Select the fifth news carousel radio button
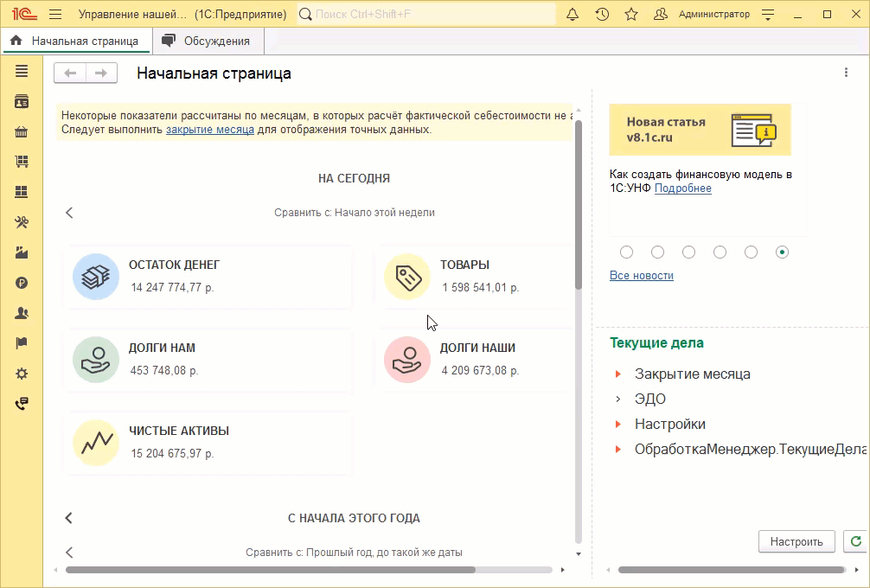 [x=752, y=252]
